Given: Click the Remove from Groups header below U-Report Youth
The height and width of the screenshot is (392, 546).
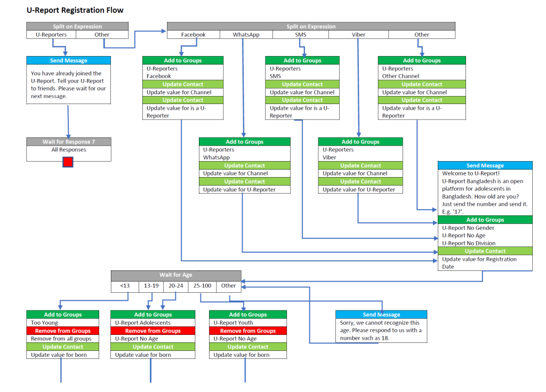Looking at the screenshot, I should [x=248, y=331].
